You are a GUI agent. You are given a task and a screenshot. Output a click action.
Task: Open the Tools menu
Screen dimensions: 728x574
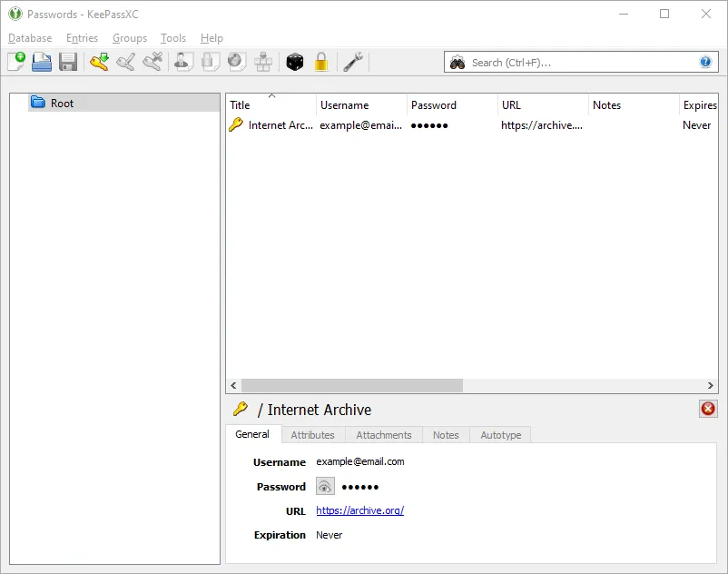173,38
